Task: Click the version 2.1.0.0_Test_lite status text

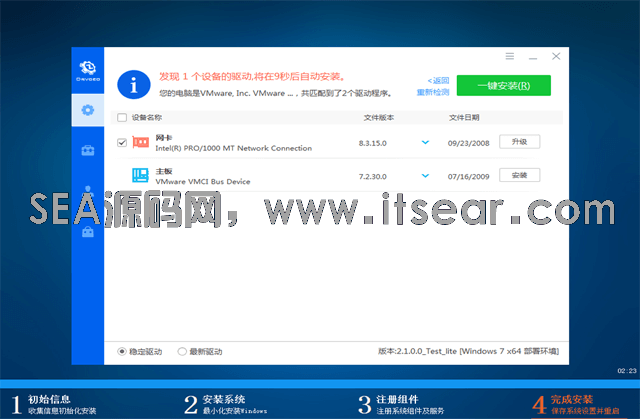Action: point(468,351)
